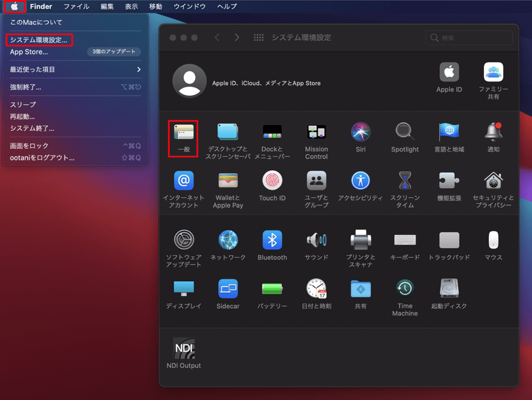Expand the 最近使った項目 submenu arrow

[x=139, y=69]
